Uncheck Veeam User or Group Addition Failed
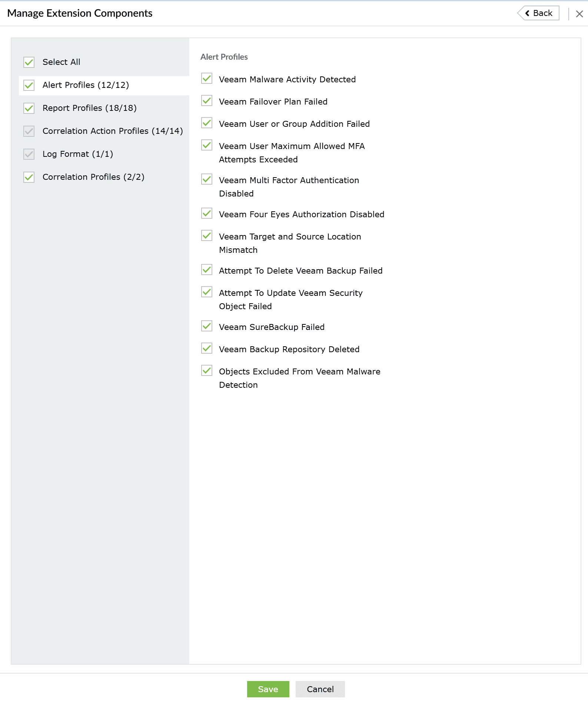 (207, 123)
